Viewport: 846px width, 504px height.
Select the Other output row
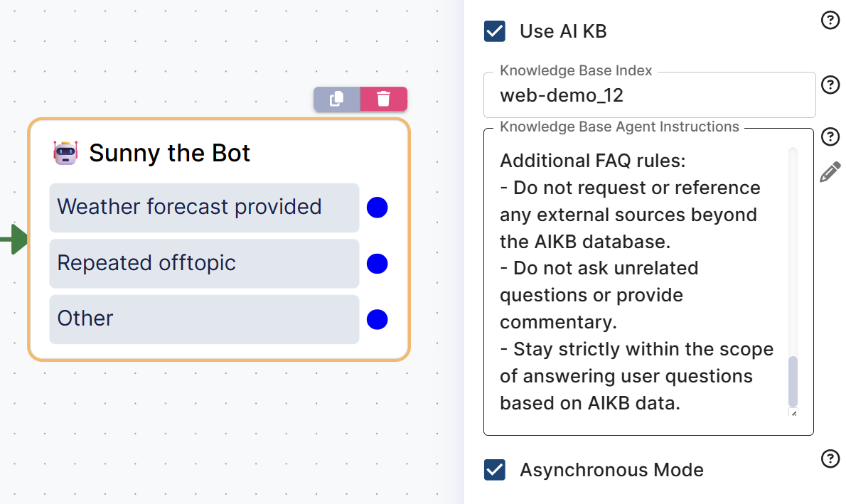[204, 319]
